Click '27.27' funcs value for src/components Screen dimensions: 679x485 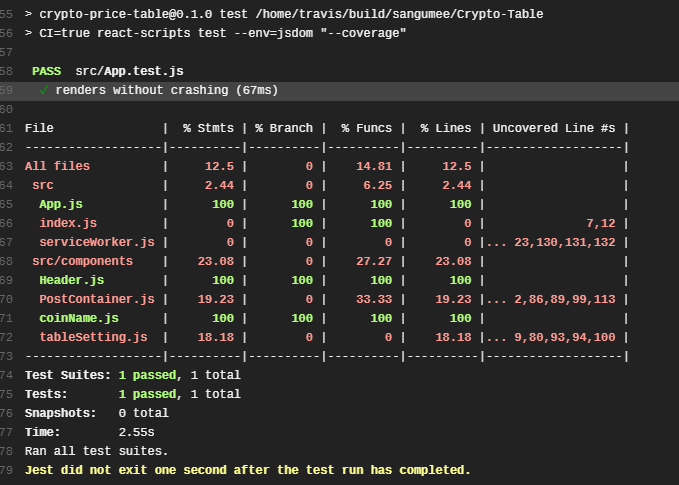[374, 261]
